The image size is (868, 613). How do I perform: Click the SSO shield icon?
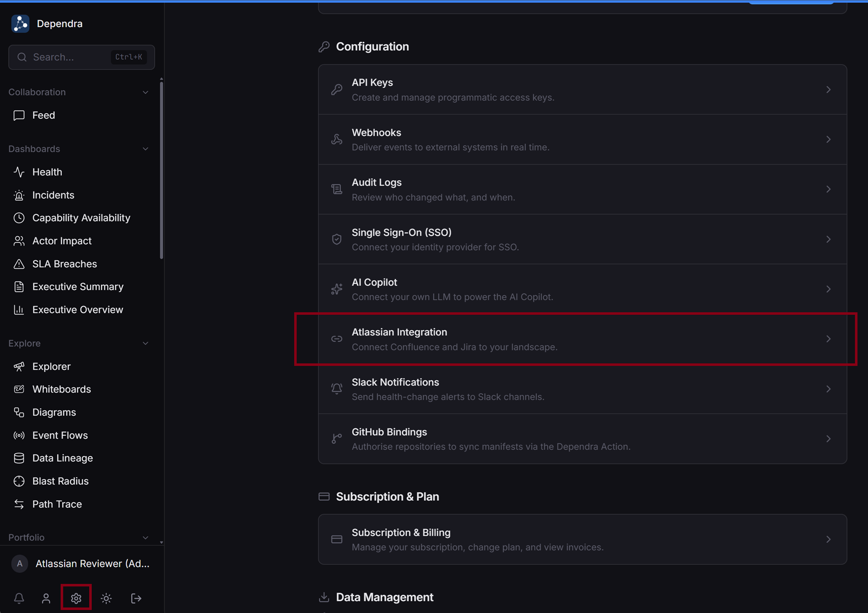tap(337, 239)
